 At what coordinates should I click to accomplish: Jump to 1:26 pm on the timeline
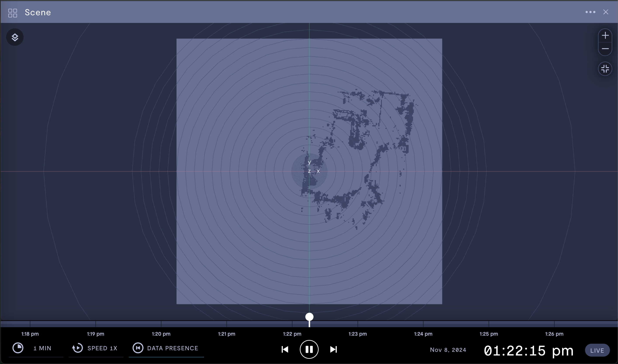tap(554, 334)
